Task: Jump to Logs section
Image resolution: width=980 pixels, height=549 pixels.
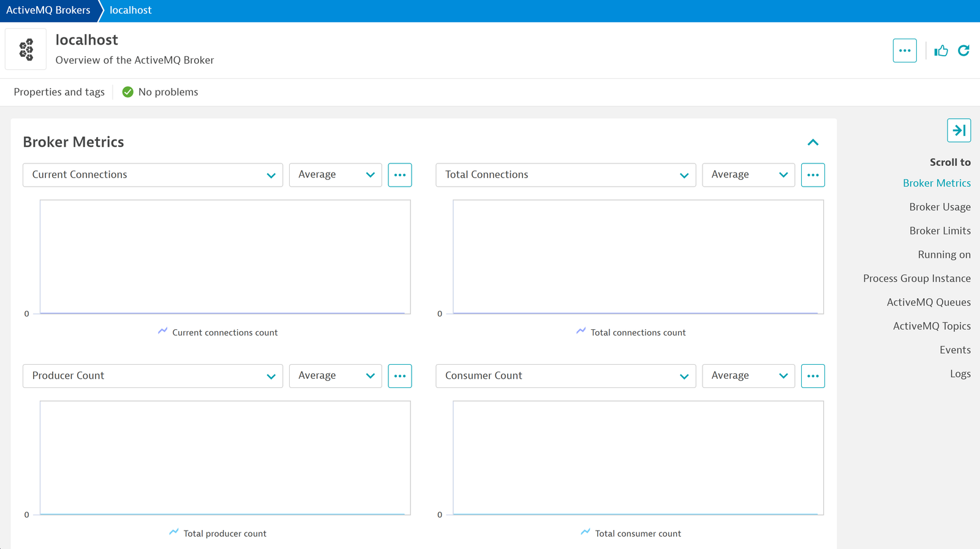Action: pyautogui.click(x=960, y=374)
